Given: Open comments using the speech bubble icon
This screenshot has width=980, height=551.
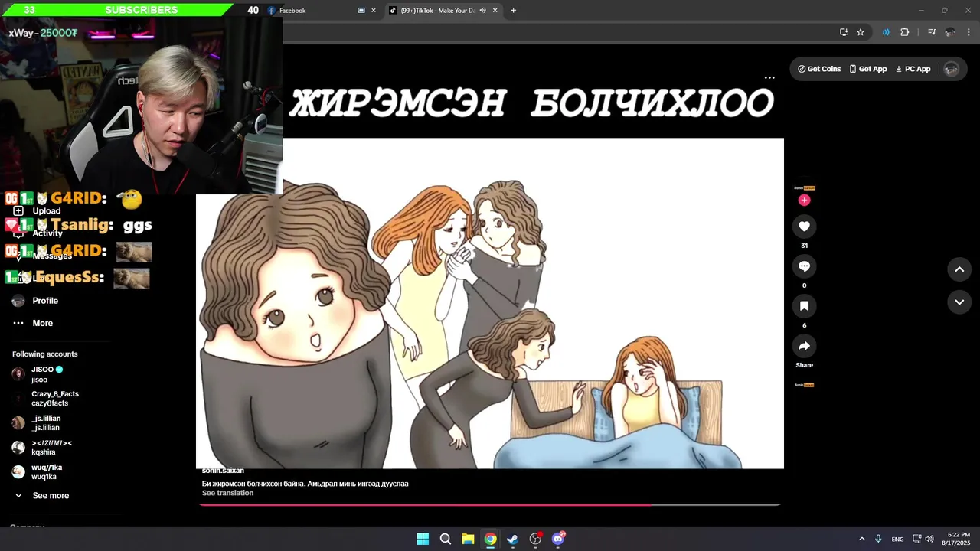Looking at the screenshot, I should click(804, 266).
